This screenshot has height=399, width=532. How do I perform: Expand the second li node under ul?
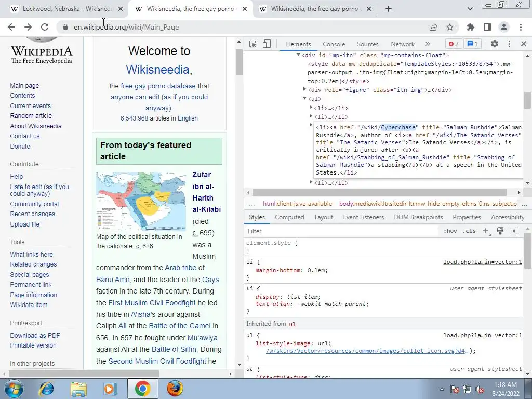tap(311, 116)
